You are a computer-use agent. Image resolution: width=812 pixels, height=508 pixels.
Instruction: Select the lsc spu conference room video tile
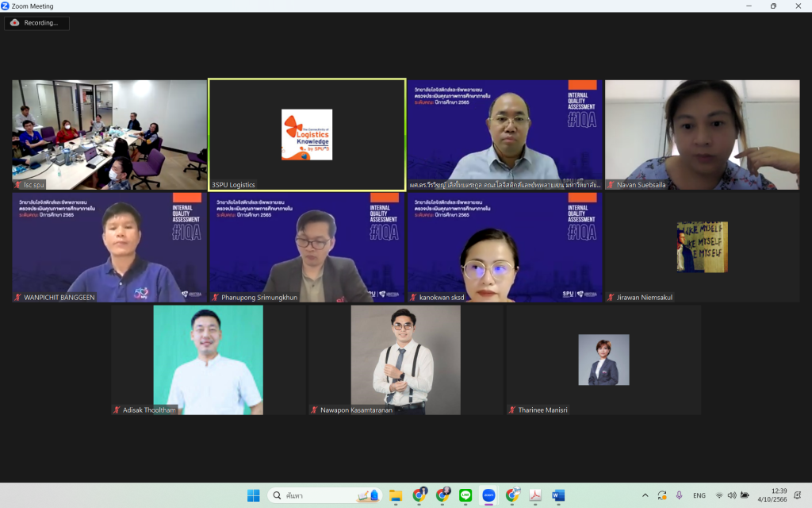click(x=109, y=135)
